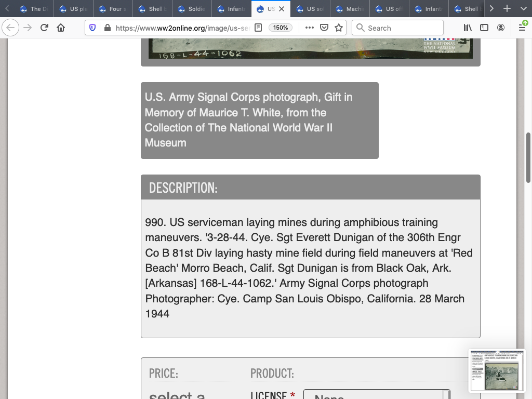The height and width of the screenshot is (399, 532).
Task: Reset the 150% zoom level
Action: (281, 28)
